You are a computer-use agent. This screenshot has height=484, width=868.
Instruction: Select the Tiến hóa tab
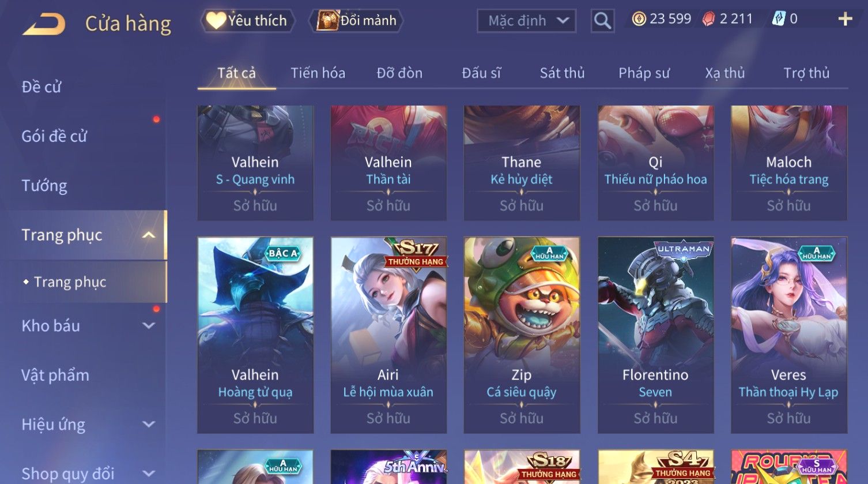click(x=318, y=73)
